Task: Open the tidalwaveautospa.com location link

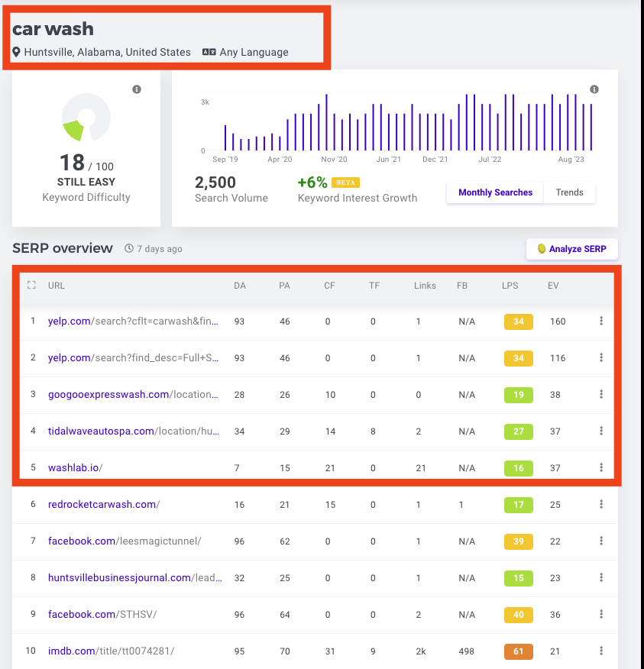Action: [x=134, y=431]
